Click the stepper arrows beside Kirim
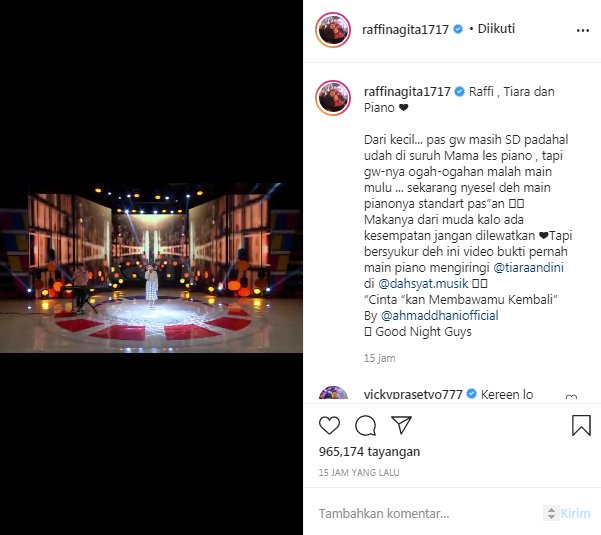The height and width of the screenshot is (535, 601). [x=551, y=513]
